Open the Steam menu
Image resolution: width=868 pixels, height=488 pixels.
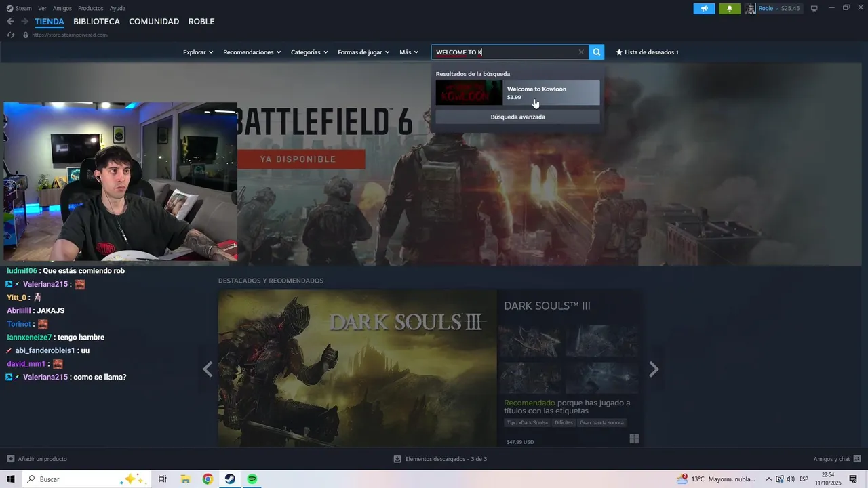click(19, 8)
